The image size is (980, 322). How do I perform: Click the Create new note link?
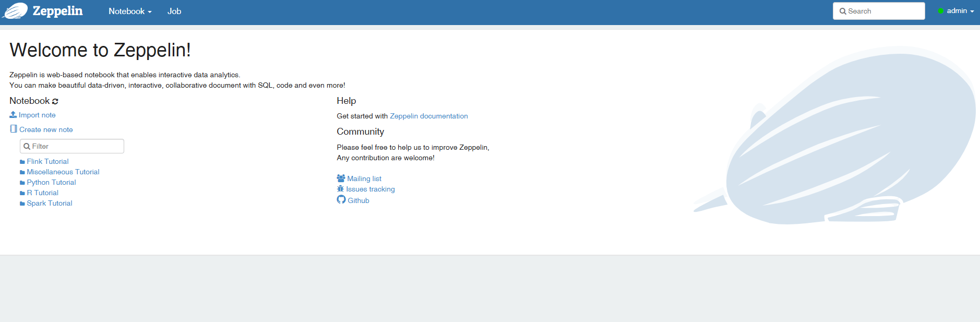tap(46, 130)
